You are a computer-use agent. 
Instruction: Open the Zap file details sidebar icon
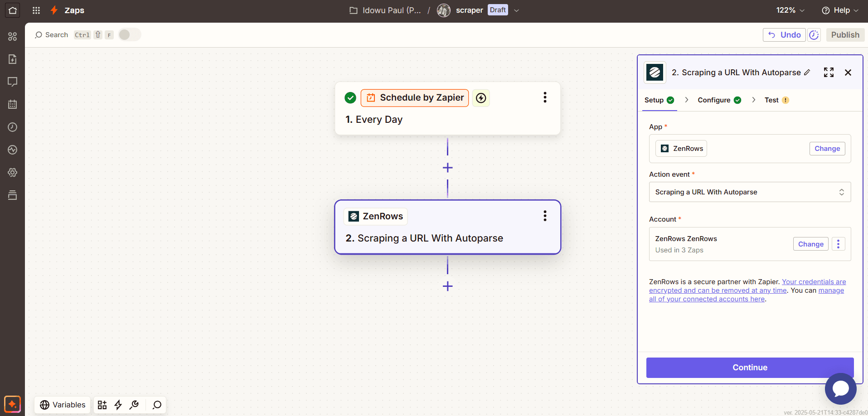pyautogui.click(x=13, y=59)
